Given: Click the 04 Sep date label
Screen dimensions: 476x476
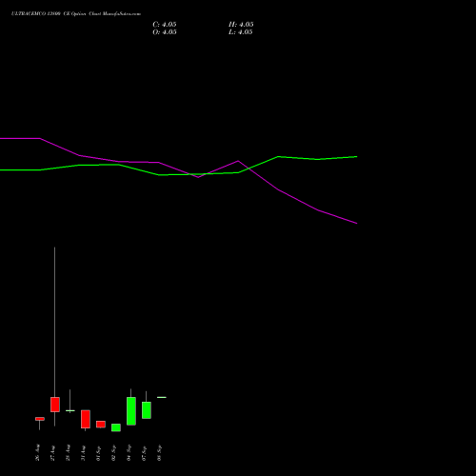Looking at the screenshot, I should (x=129, y=452).
